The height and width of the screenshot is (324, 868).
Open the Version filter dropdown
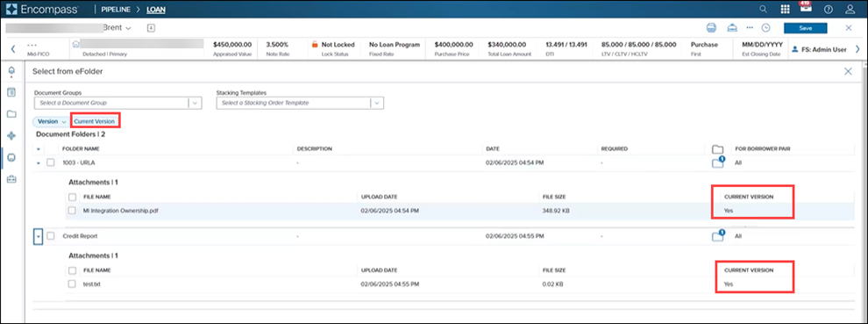click(51, 121)
